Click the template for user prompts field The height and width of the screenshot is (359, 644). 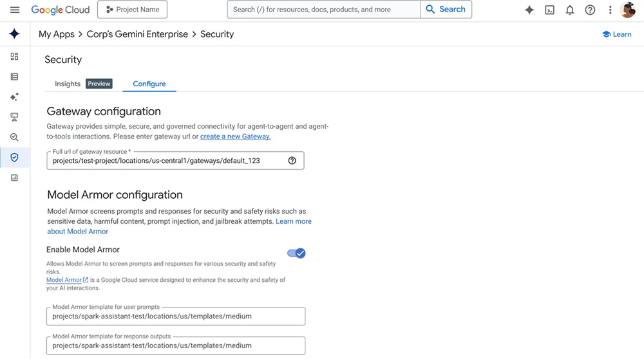tap(176, 317)
